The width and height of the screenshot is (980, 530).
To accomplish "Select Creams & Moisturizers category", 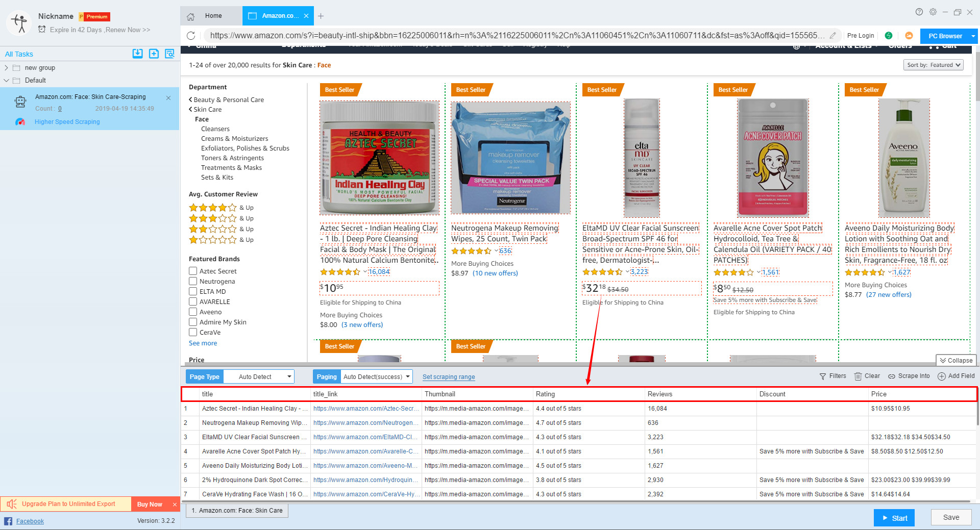I will pyautogui.click(x=234, y=139).
